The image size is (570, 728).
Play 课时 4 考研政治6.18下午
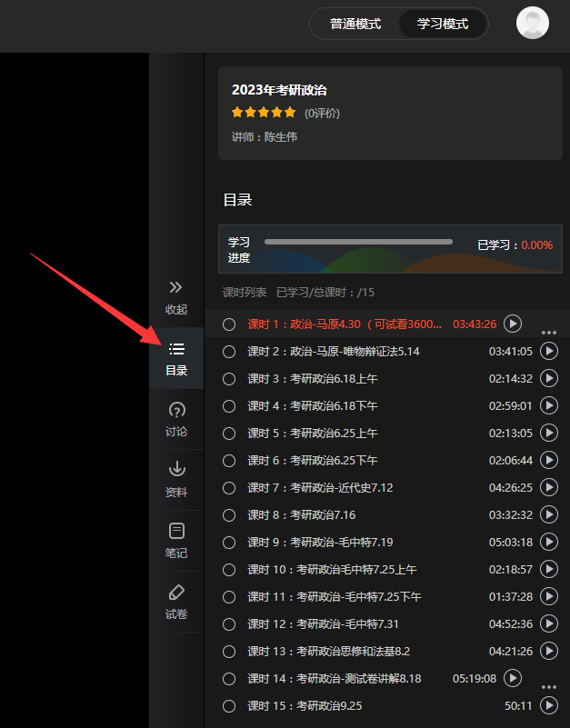coord(548,405)
